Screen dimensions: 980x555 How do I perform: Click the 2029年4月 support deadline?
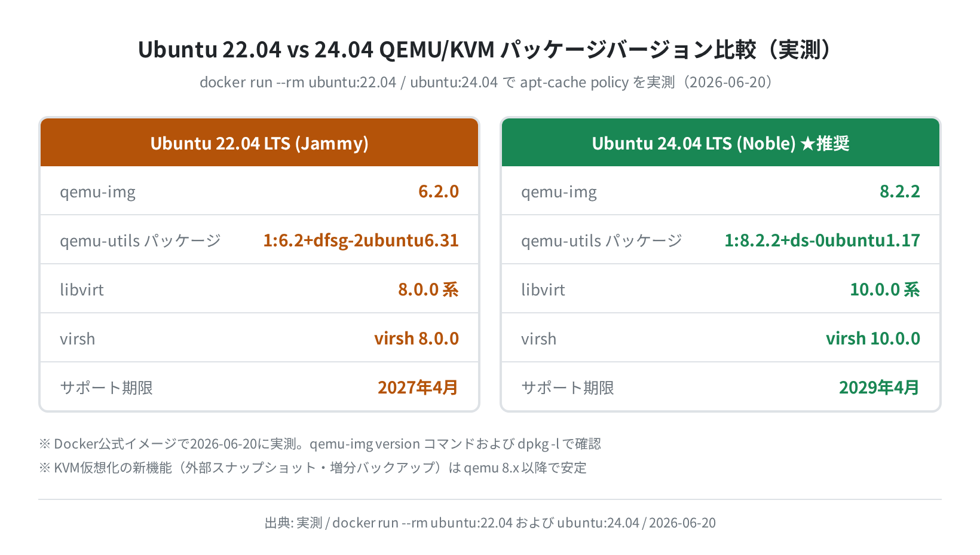pos(879,388)
